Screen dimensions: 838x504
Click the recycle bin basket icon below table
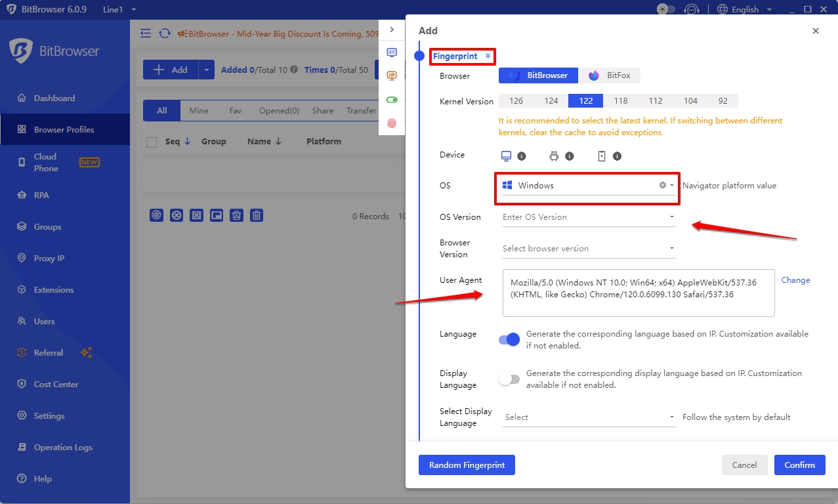click(237, 215)
